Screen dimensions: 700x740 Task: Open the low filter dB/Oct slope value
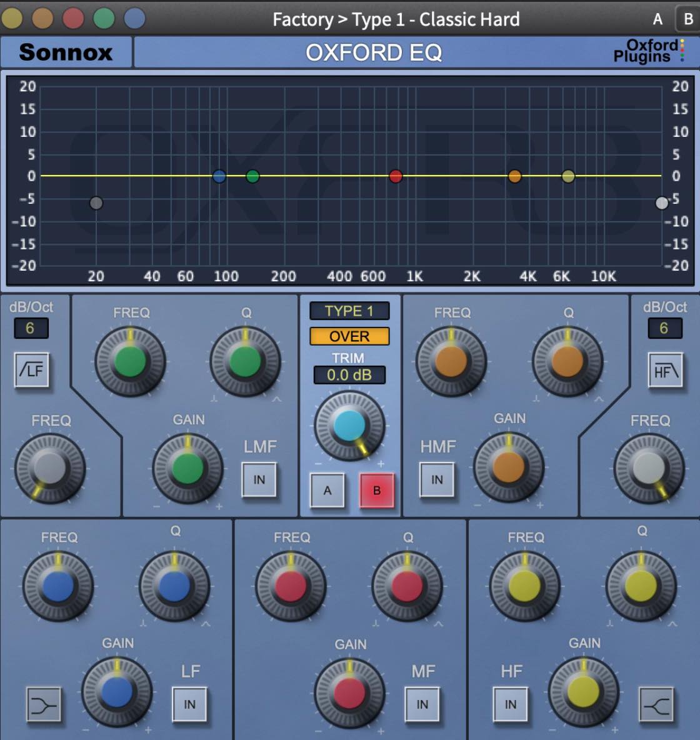31,328
